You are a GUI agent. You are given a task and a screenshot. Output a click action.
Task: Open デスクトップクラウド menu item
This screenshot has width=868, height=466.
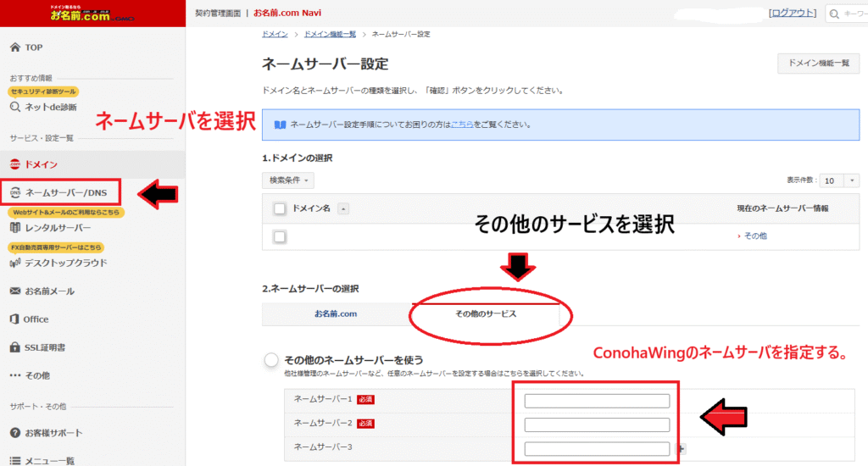[66, 263]
